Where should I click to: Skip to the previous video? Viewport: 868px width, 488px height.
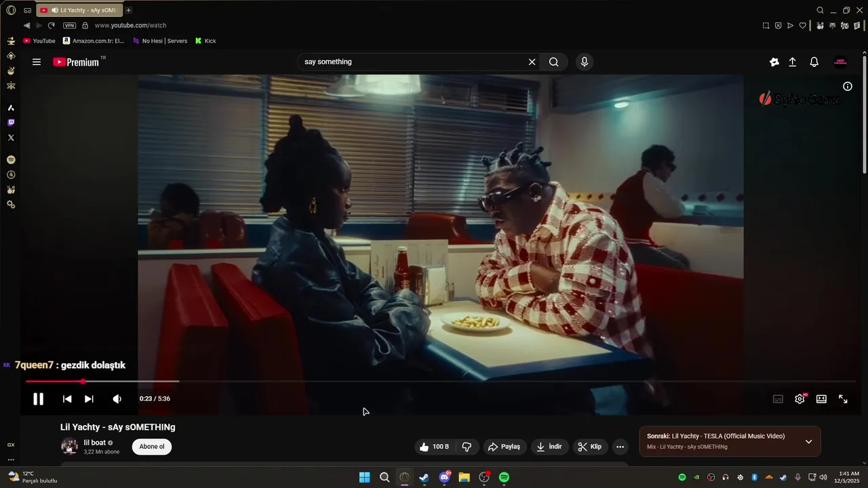(67, 399)
